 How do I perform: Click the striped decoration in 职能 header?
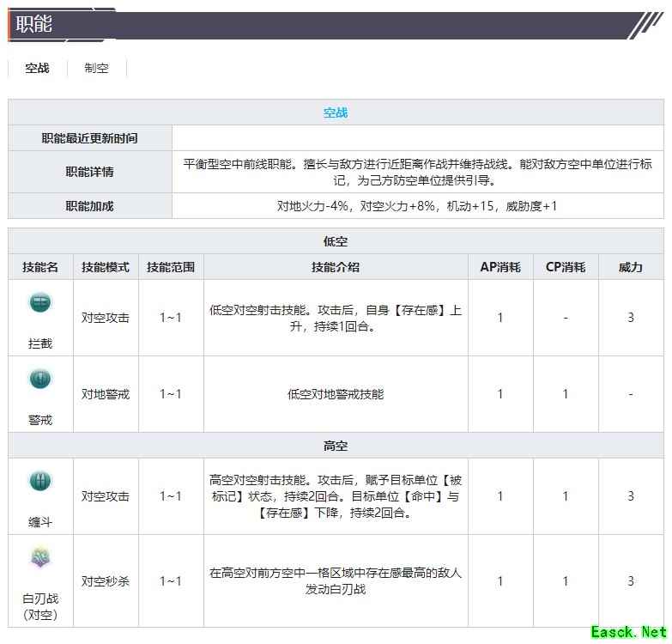click(645, 25)
